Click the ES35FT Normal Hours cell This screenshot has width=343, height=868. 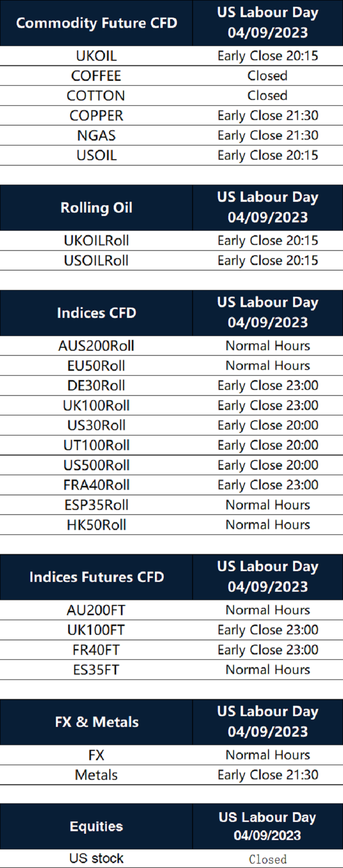(x=268, y=670)
